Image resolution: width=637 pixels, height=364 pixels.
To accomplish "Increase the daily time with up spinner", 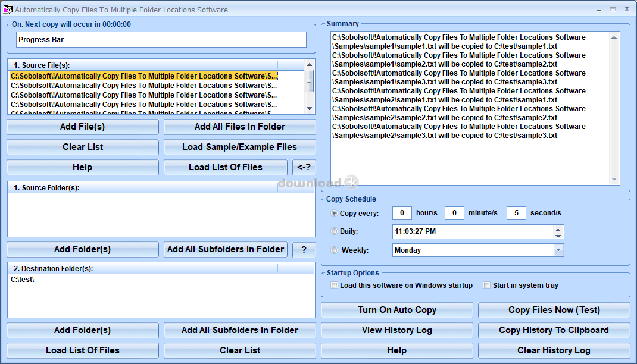I will tap(558, 229).
